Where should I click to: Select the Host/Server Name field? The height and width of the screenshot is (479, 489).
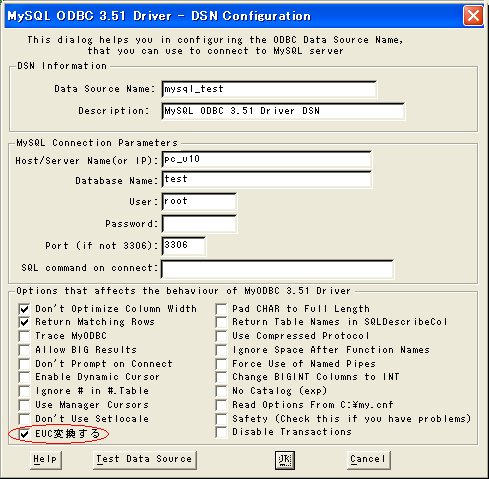click(x=267, y=159)
